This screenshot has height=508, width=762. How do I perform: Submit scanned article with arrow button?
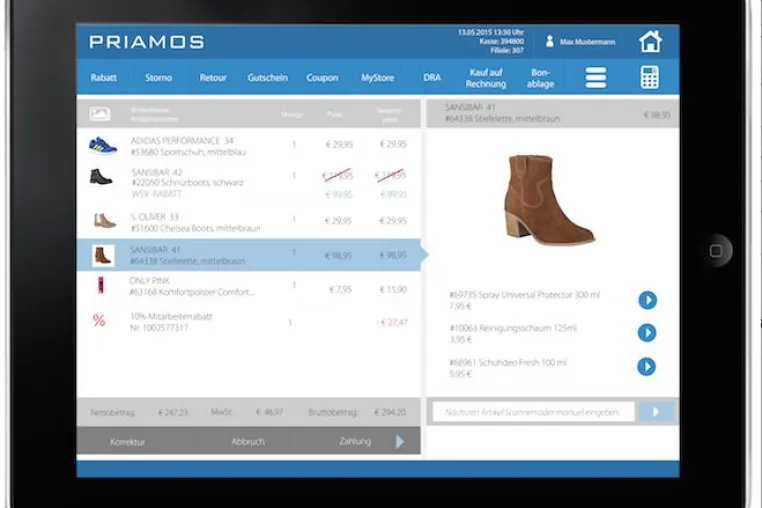click(x=657, y=412)
